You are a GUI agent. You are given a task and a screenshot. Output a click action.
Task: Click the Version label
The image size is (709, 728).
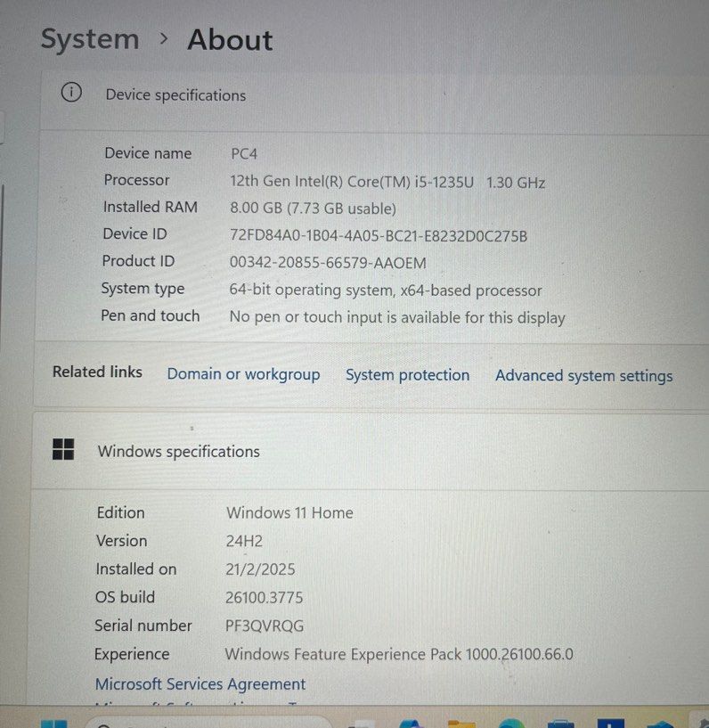pos(121,541)
